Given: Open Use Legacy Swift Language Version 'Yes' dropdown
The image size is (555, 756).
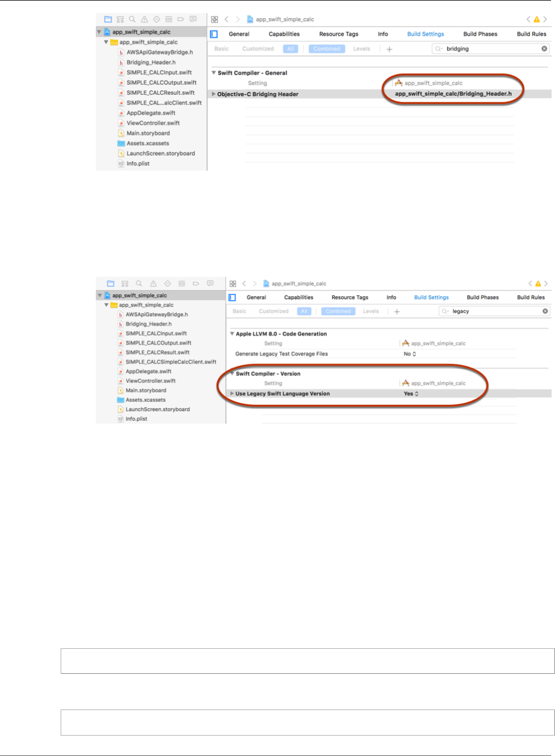Looking at the screenshot, I should (411, 394).
